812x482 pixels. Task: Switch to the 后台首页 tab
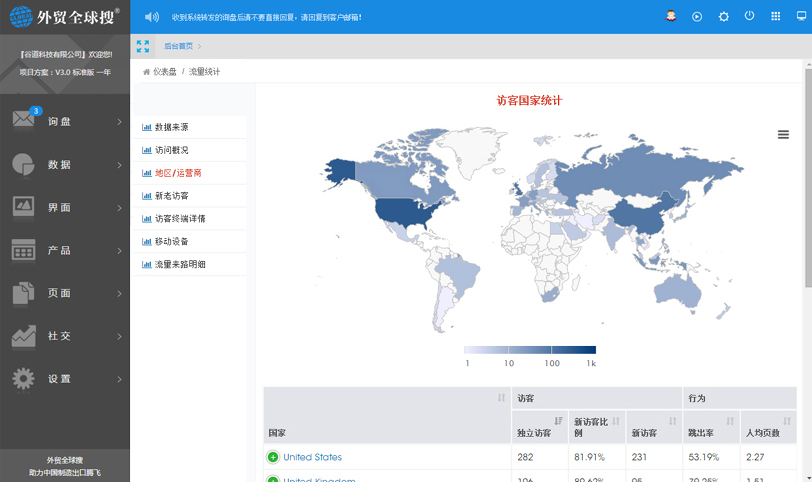click(x=179, y=46)
